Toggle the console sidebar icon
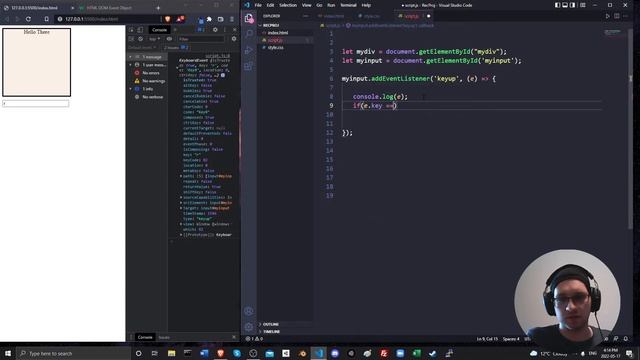640x360 pixels. coord(131,39)
